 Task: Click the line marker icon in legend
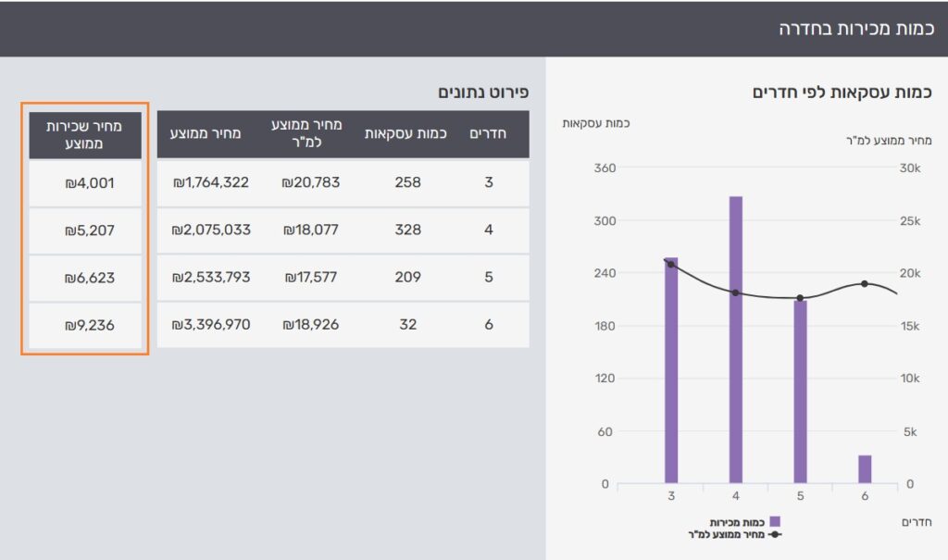click(x=775, y=534)
